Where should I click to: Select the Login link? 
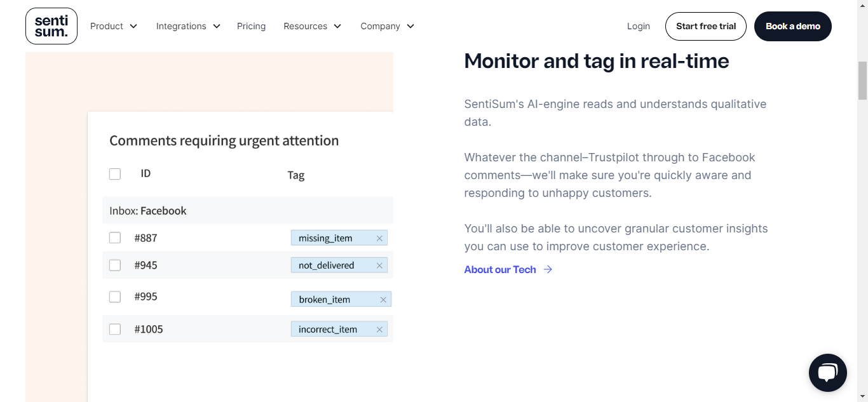pos(638,26)
